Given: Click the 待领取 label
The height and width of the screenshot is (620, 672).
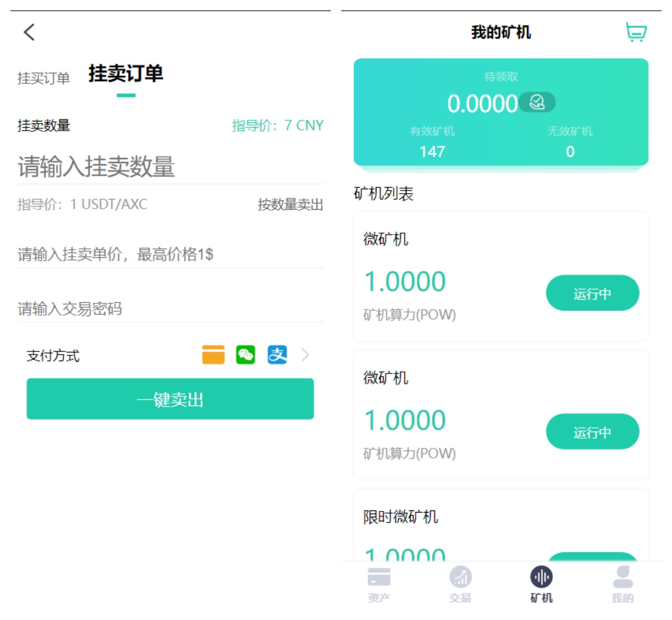Looking at the screenshot, I should tap(501, 76).
